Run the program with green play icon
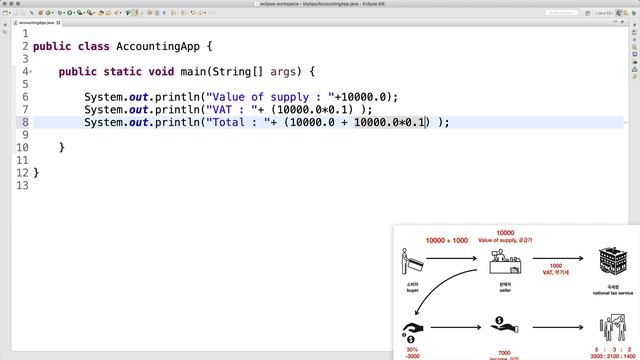640x360 pixels. point(69,13)
